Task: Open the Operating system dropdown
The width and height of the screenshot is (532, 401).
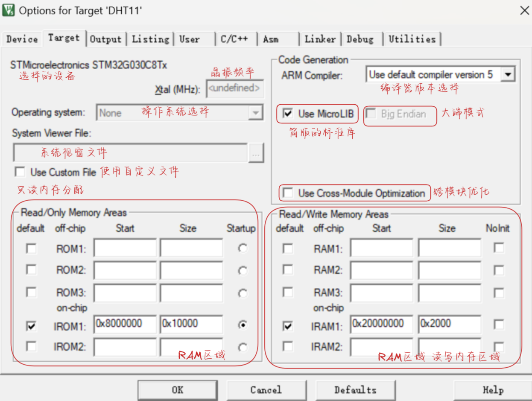Action: point(255,113)
